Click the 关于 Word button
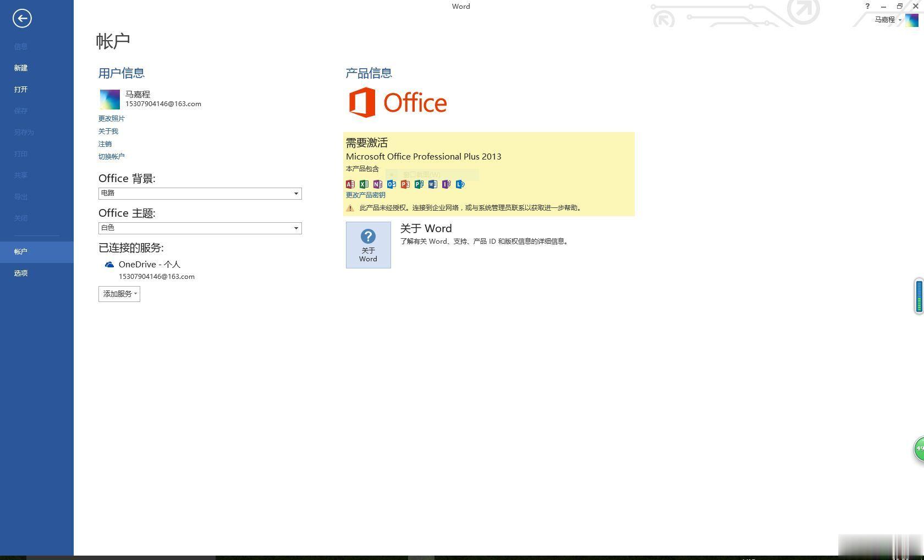The image size is (924, 560). [x=369, y=245]
